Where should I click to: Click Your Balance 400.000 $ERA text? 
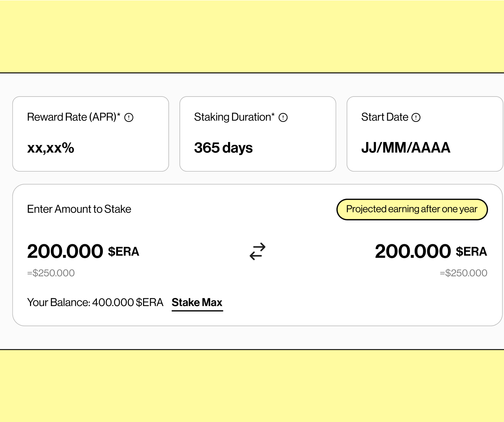[x=95, y=303]
